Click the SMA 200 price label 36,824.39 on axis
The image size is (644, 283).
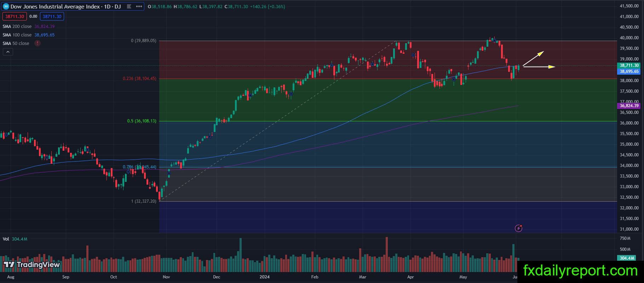tap(629, 105)
